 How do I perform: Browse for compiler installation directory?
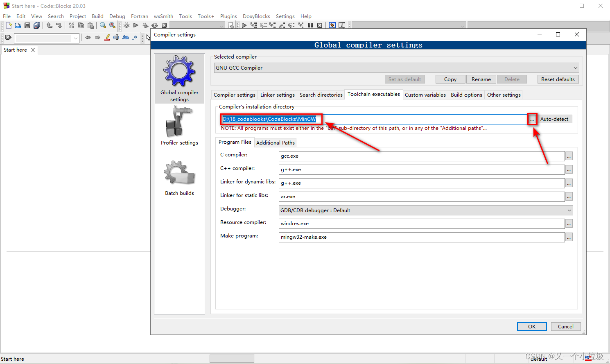point(532,119)
